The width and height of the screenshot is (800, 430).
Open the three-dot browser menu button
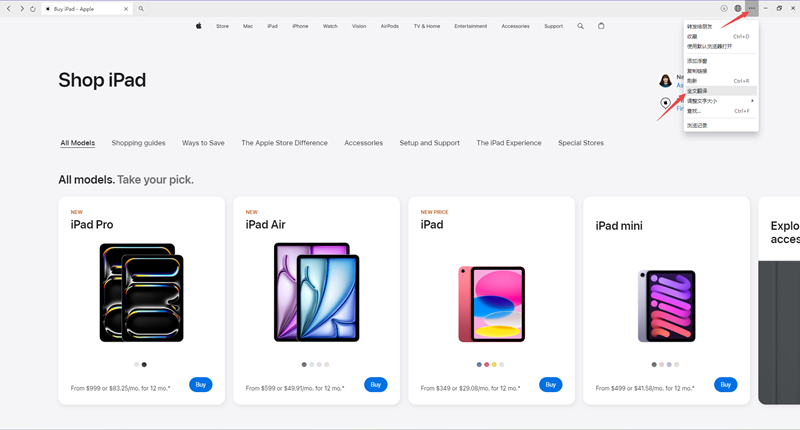coord(751,8)
